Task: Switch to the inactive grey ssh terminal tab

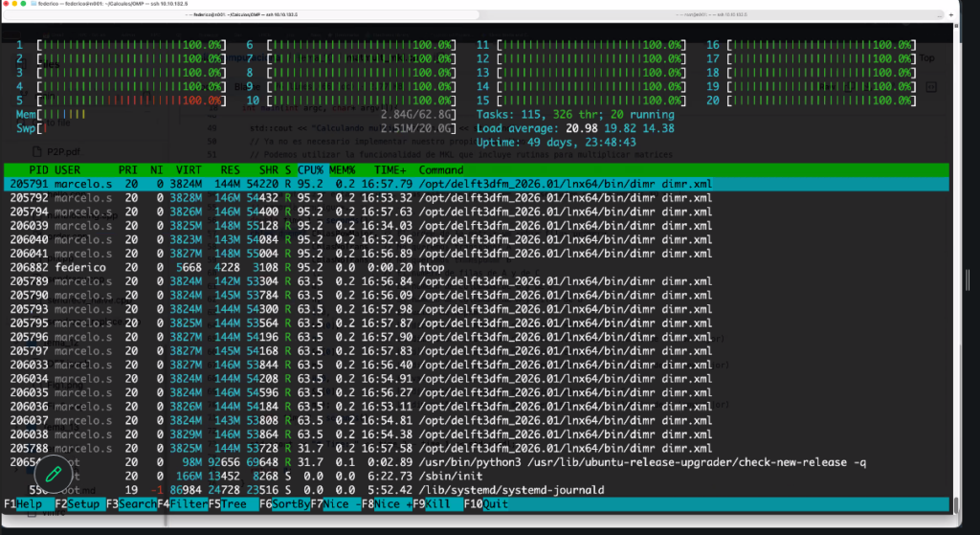Action: [711, 14]
